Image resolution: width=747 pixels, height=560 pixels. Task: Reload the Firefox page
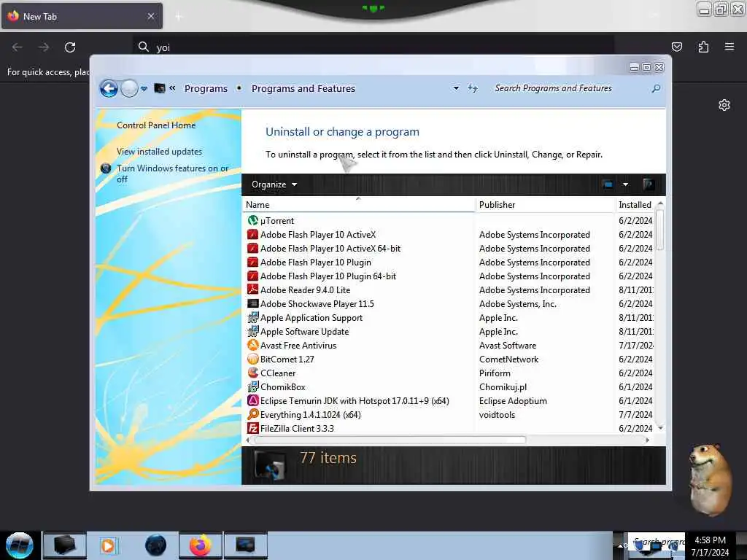coord(70,47)
